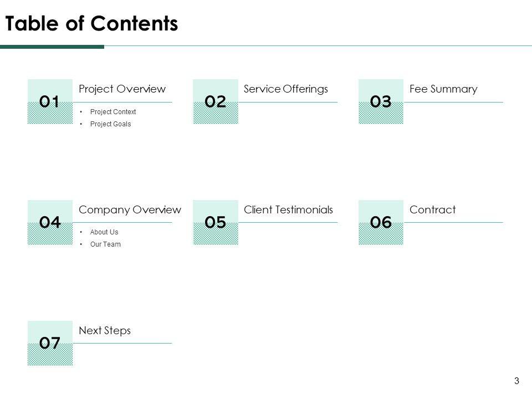Open the Project Overview section heading
Viewport: 532px width, 399px height.
(122, 89)
